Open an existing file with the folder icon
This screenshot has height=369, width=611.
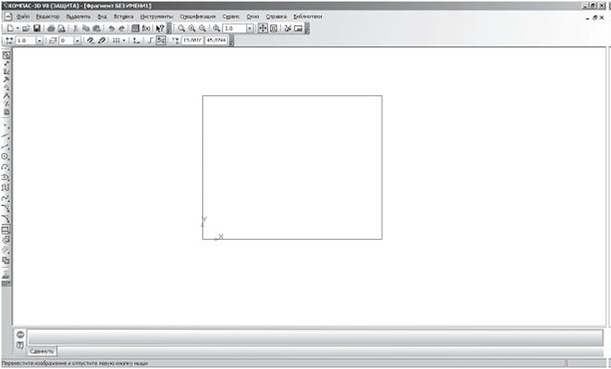click(26, 28)
